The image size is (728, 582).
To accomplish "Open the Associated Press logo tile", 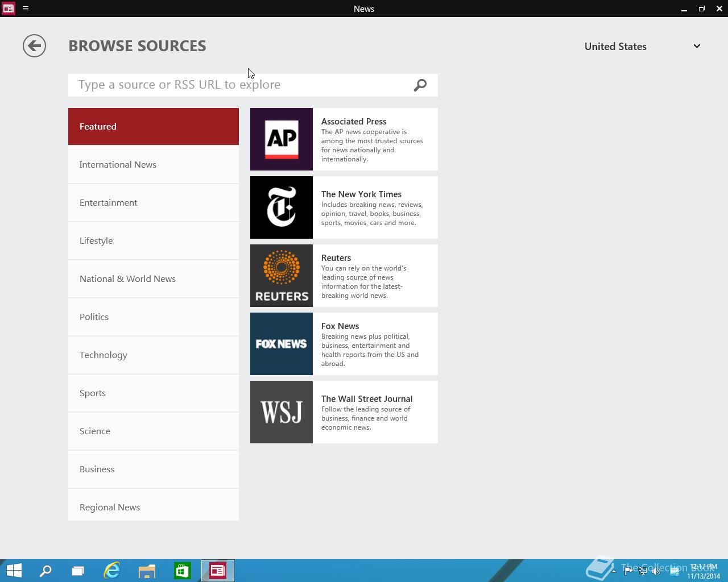I will 282,139.
